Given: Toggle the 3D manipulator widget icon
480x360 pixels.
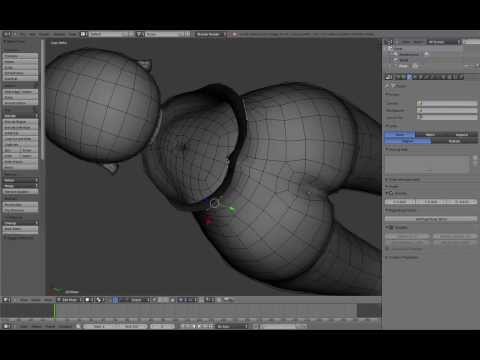Looking at the screenshot, I should tap(115, 300).
